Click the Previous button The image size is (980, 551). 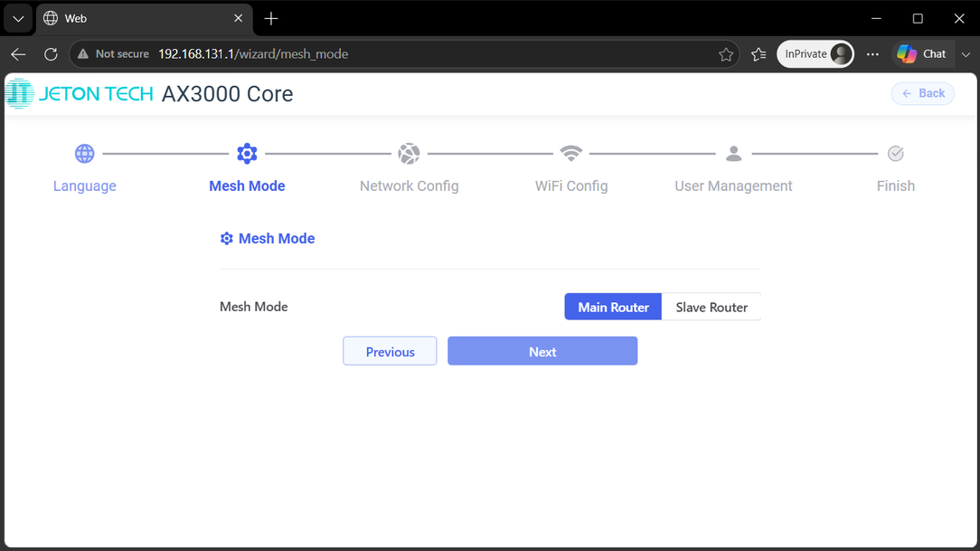coord(390,351)
